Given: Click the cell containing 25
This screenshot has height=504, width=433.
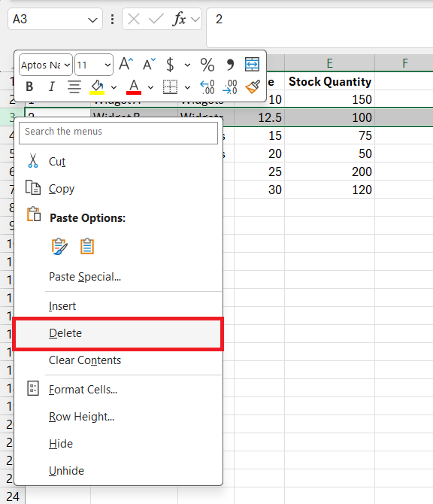Looking at the screenshot, I should click(259, 172).
